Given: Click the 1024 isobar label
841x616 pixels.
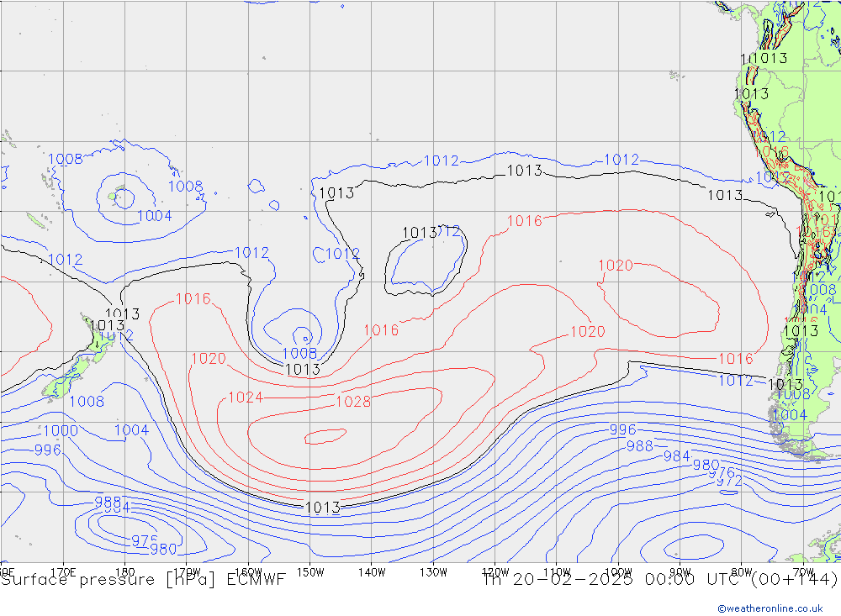Looking at the screenshot, I should click(x=246, y=398).
